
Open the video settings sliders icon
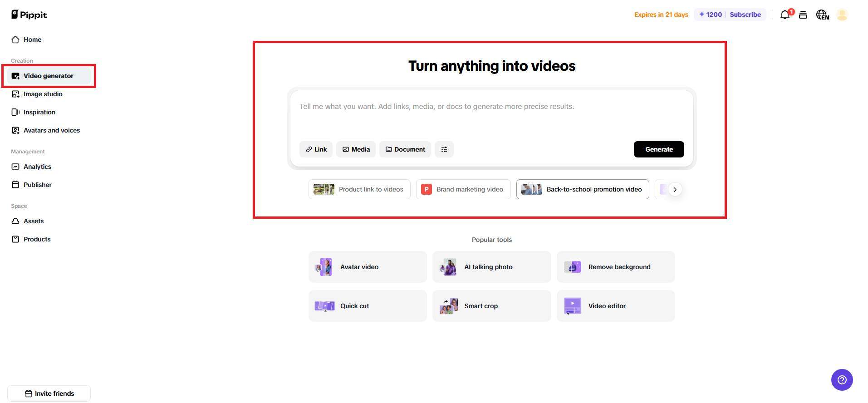click(x=444, y=149)
